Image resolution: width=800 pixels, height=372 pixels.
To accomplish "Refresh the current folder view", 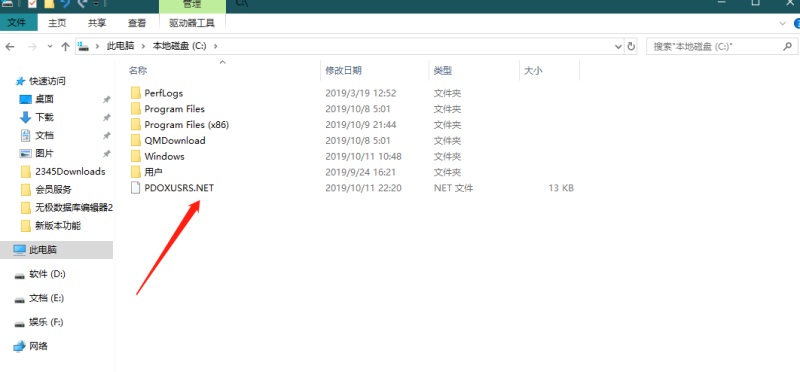I will pos(631,46).
